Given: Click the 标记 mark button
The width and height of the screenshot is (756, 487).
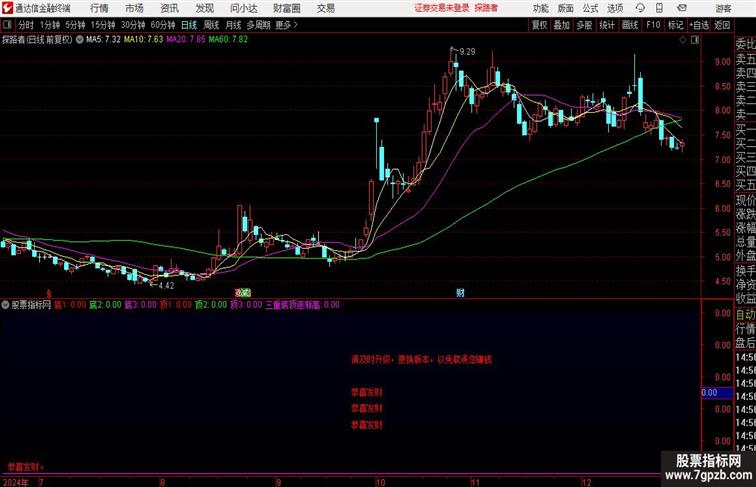Looking at the screenshot, I should 675,25.
